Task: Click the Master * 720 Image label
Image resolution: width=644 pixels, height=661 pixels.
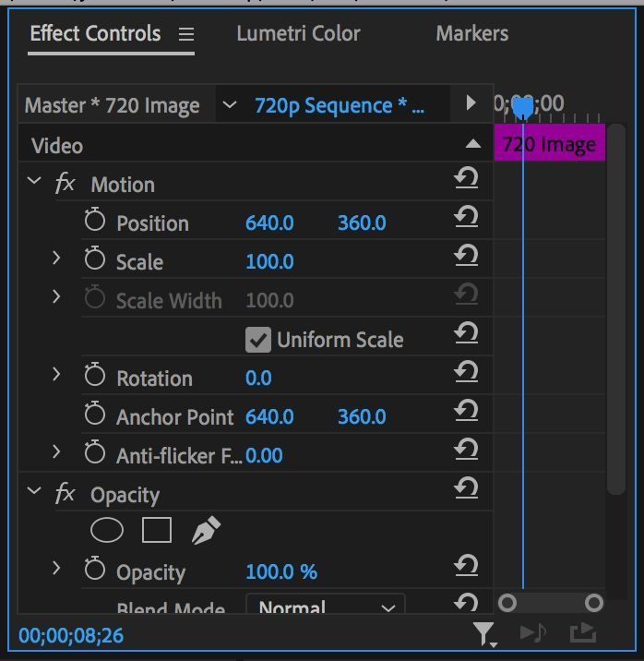Action: (112, 105)
